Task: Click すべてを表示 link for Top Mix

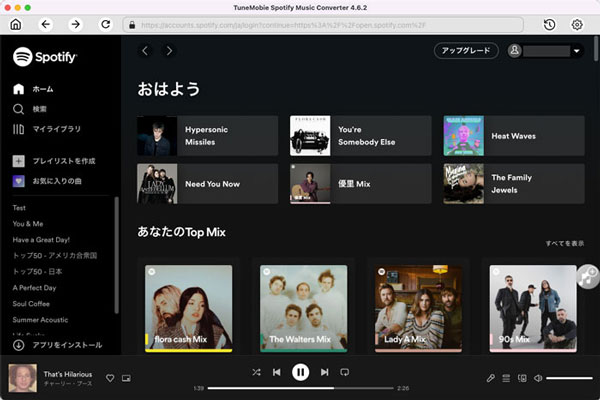Action: tap(565, 243)
